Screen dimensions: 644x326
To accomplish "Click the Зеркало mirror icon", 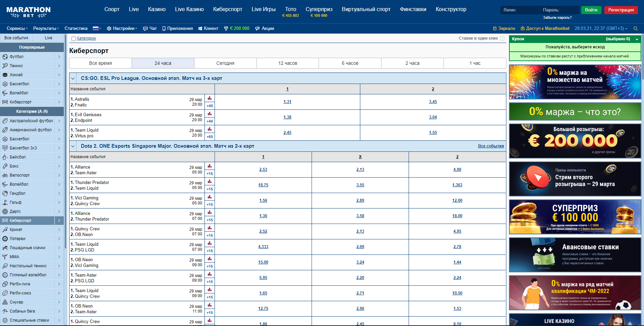I will tap(495, 29).
